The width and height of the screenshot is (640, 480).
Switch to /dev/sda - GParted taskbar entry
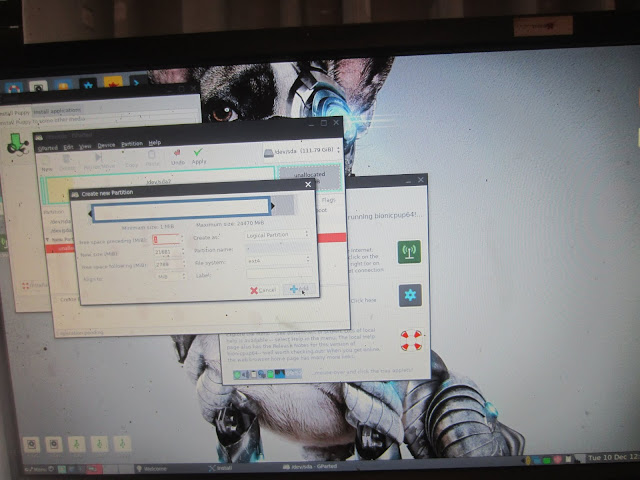(x=310, y=466)
